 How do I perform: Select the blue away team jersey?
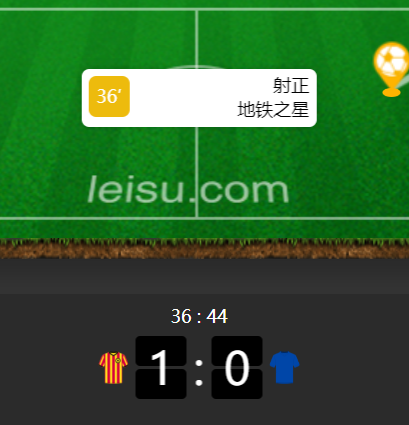click(284, 367)
